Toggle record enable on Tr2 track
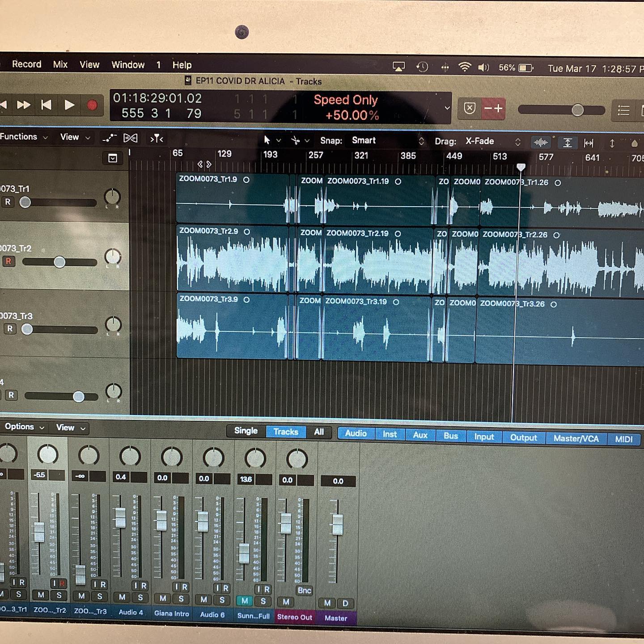The width and height of the screenshot is (644, 644). (8, 261)
